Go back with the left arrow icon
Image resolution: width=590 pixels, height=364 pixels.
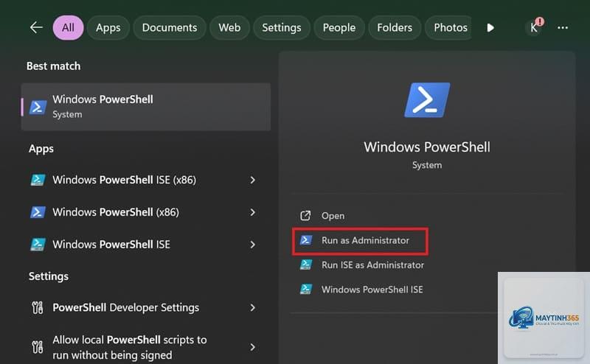pos(36,27)
